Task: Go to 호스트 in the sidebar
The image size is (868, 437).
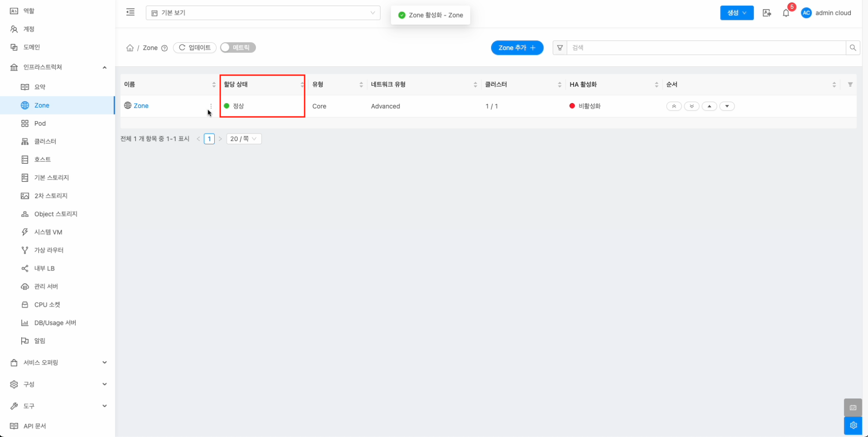Action: coord(43,159)
